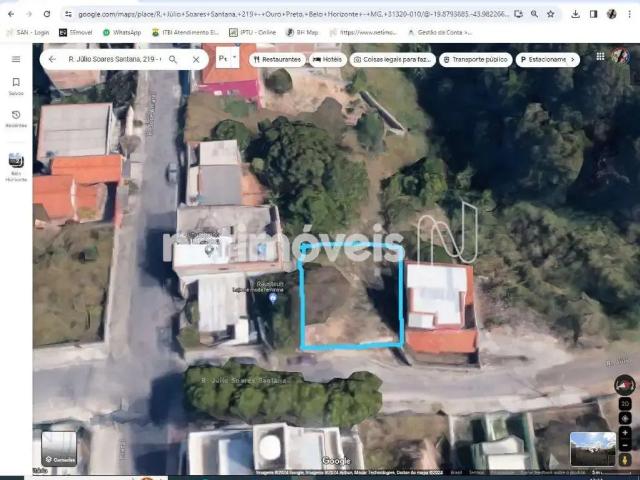Open Salvos saved places
The height and width of the screenshot is (480, 640).
pos(16,87)
